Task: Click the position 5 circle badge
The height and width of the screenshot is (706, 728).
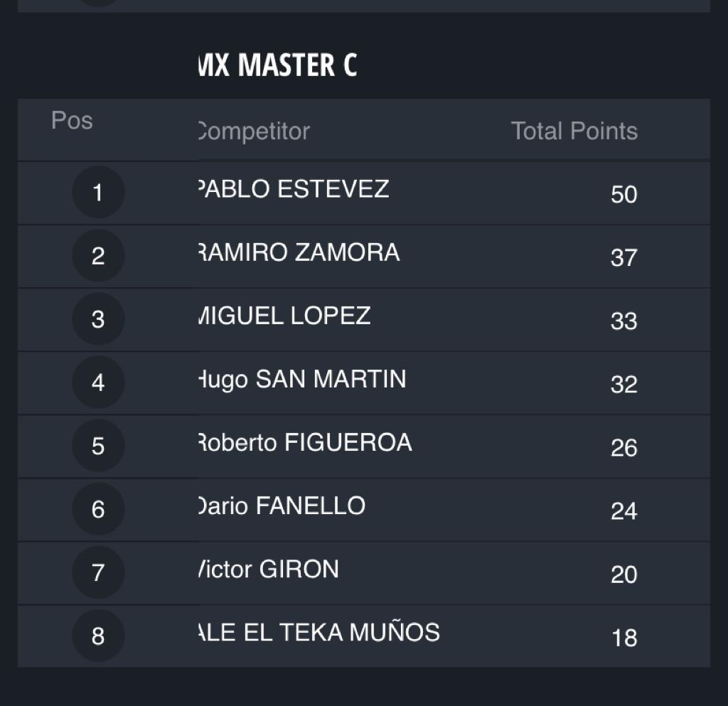Action: tap(98, 446)
